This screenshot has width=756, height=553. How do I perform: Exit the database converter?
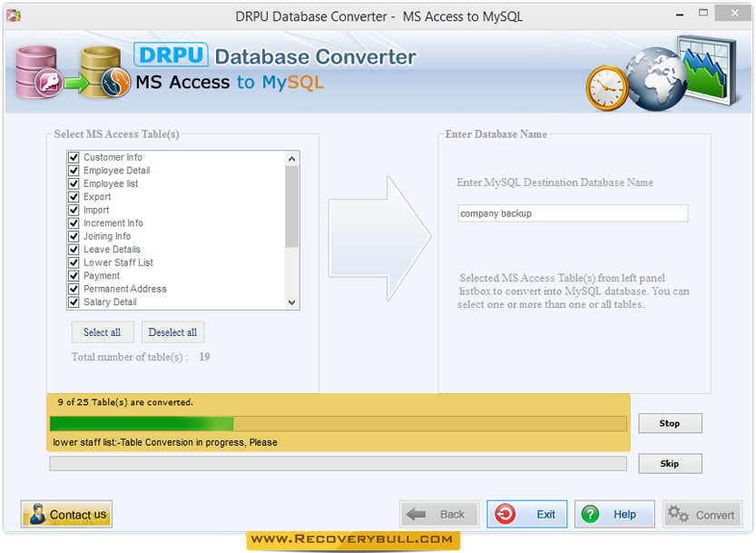526,514
